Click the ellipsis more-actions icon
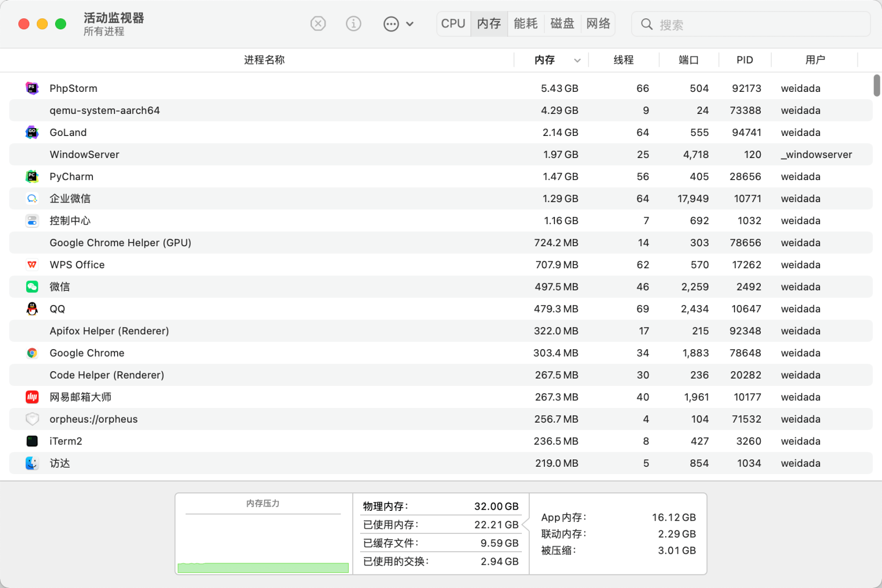Screen dimensions: 882x588 click(x=391, y=24)
